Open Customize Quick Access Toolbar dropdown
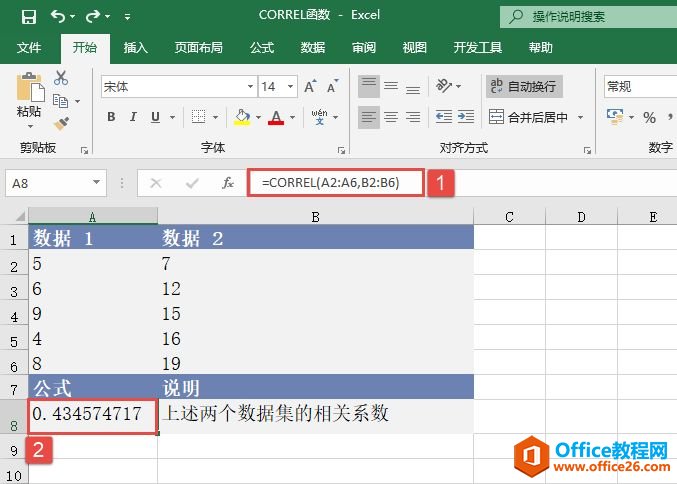Image resolution: width=677 pixels, height=484 pixels. click(127, 17)
